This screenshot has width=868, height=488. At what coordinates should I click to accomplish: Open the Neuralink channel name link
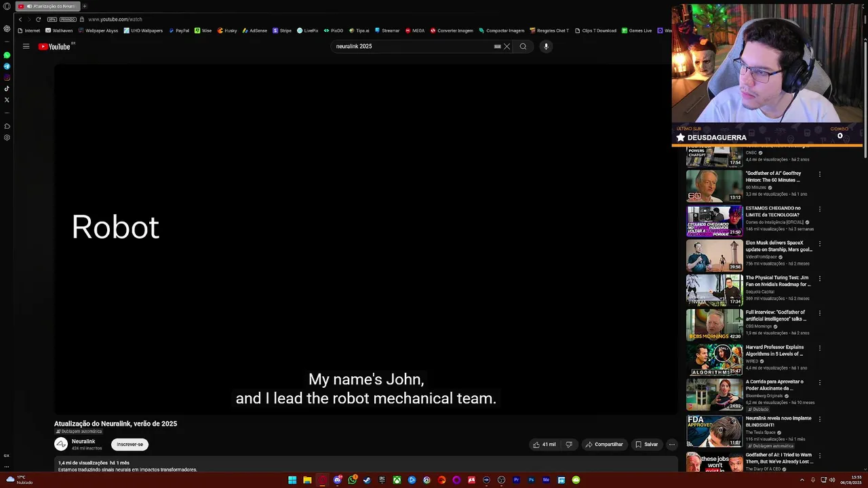[x=83, y=441]
